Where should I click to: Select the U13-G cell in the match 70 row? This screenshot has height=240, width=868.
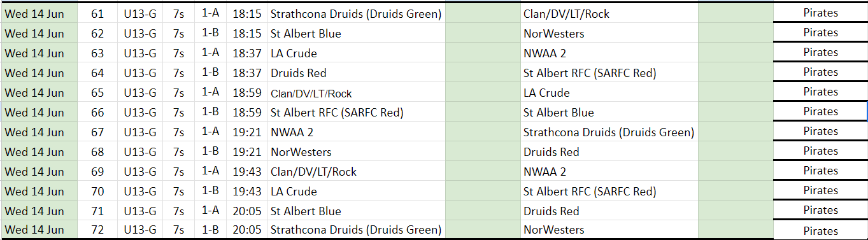pyautogui.click(x=140, y=191)
